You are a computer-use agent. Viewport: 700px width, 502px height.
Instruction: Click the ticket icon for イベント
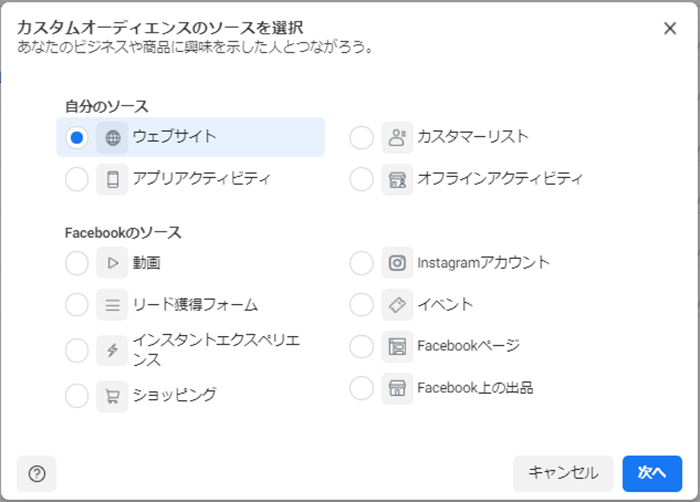pos(397,305)
